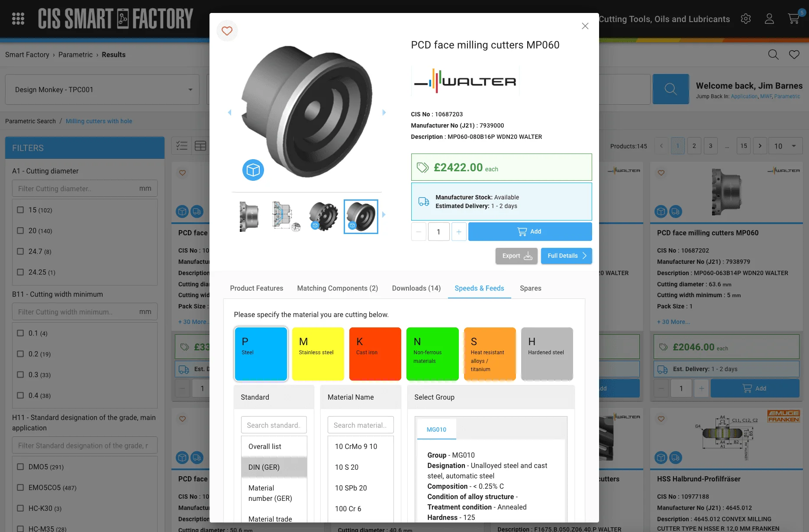Screen dimensions: 809x532
Task: Click the blue Add button in dialog
Action: 530,231
